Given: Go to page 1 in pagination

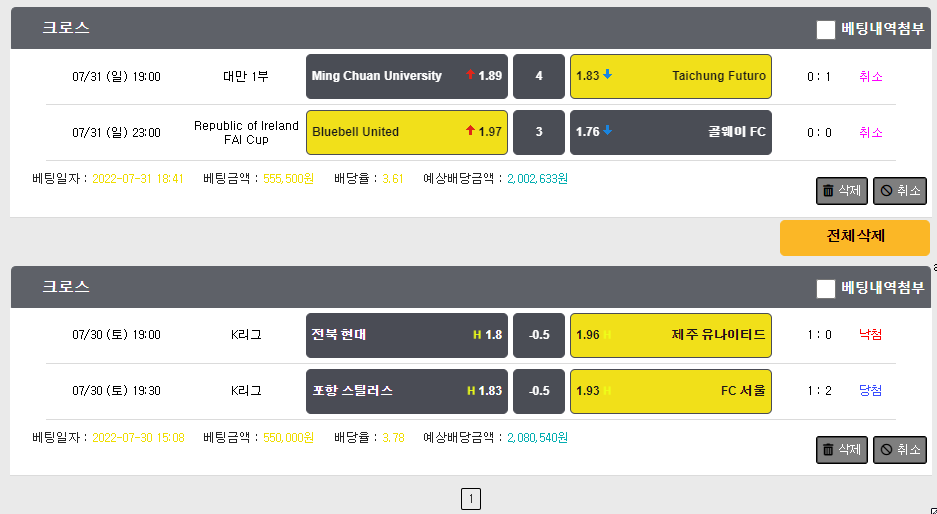Looking at the screenshot, I should (x=471, y=499).
